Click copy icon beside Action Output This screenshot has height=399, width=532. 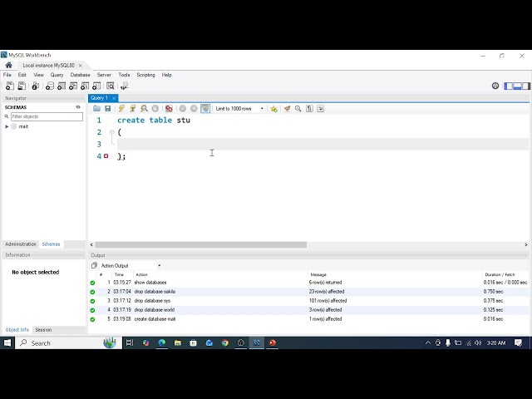[94, 266]
